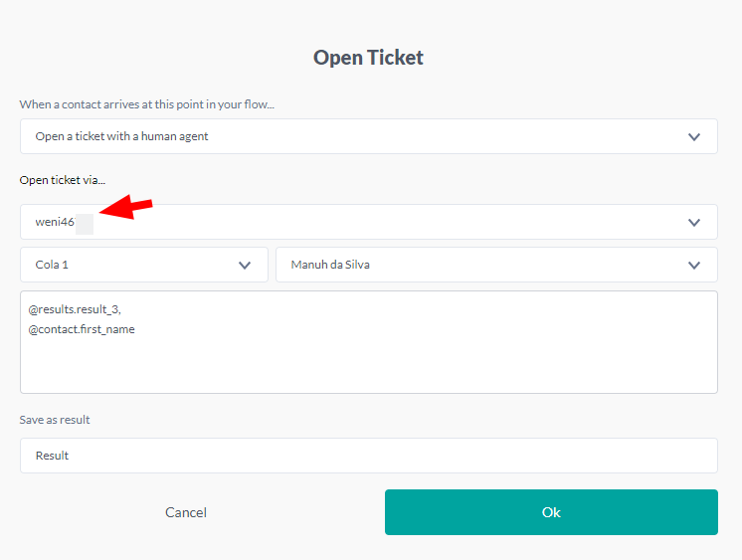Click the 'Save as result' label
The image size is (742, 560).
[55, 420]
